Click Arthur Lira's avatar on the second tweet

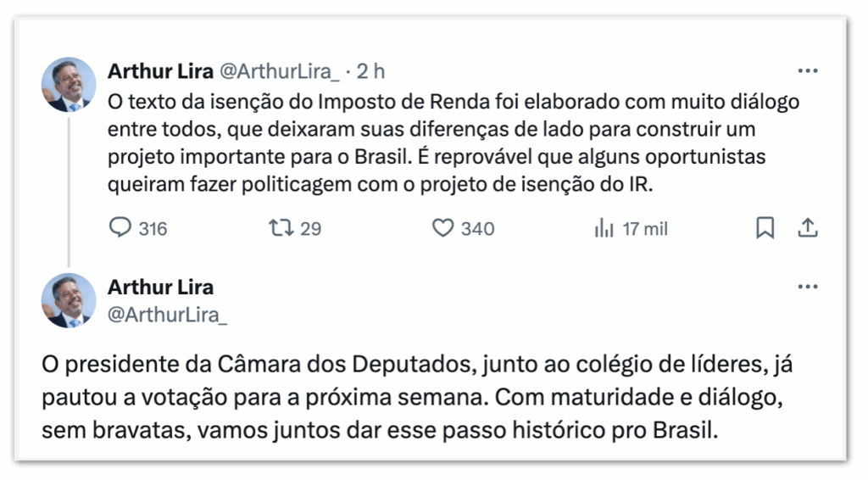click(69, 301)
